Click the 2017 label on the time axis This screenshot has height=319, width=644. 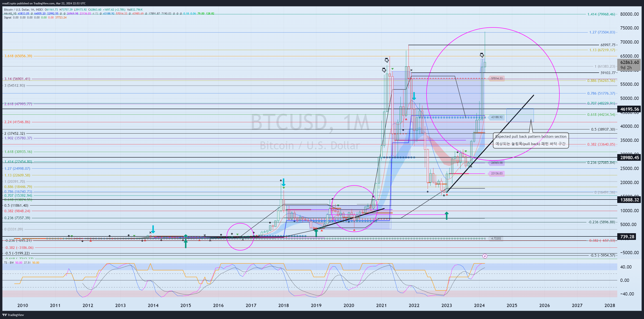[x=251, y=305]
